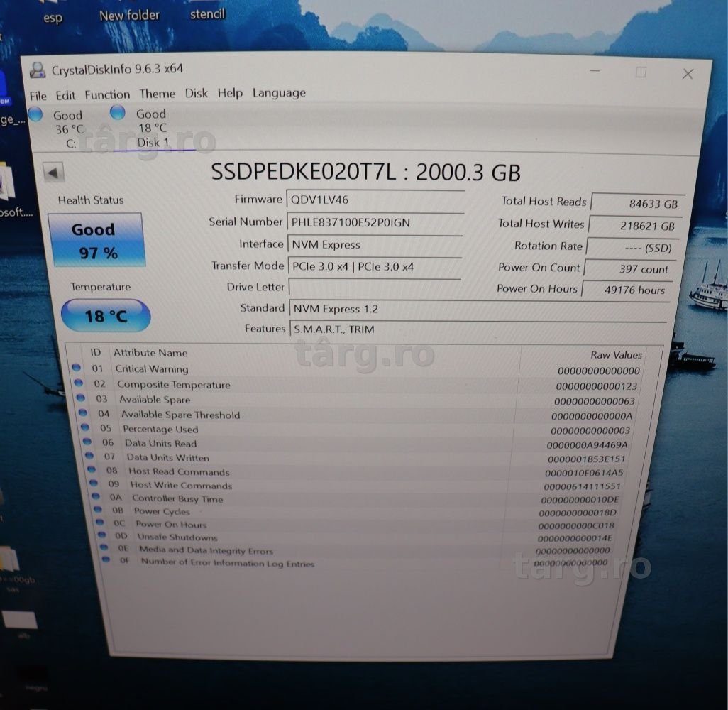Click the status dot beside Unsafe Shutdowns
The image size is (728, 710).
point(101,535)
